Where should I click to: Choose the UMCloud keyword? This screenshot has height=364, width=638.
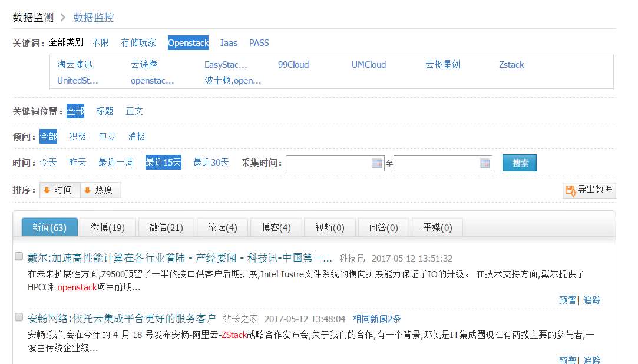tap(369, 65)
